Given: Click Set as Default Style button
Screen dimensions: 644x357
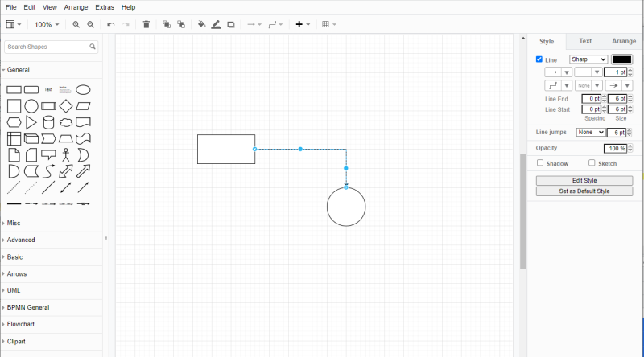Looking at the screenshot, I should [584, 191].
